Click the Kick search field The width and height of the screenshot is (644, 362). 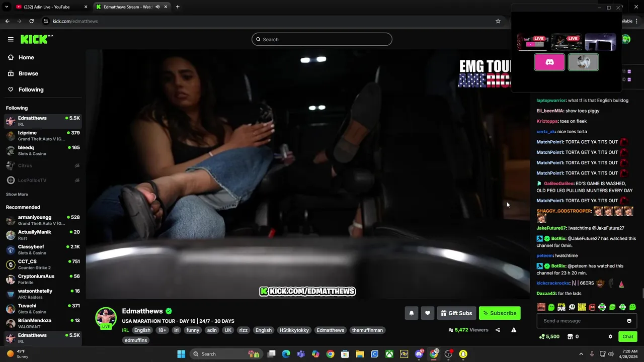(322, 39)
